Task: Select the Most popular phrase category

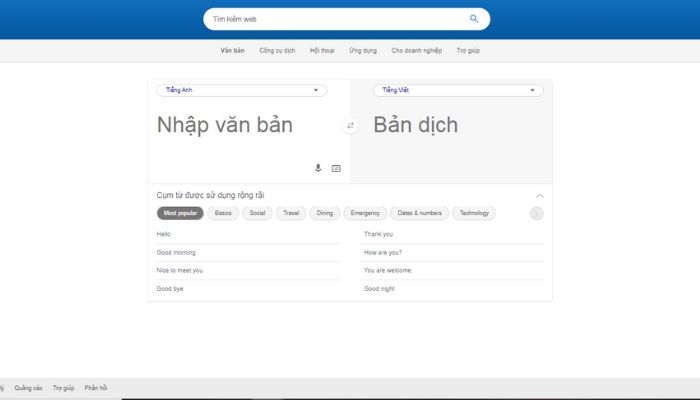Action: click(x=180, y=213)
